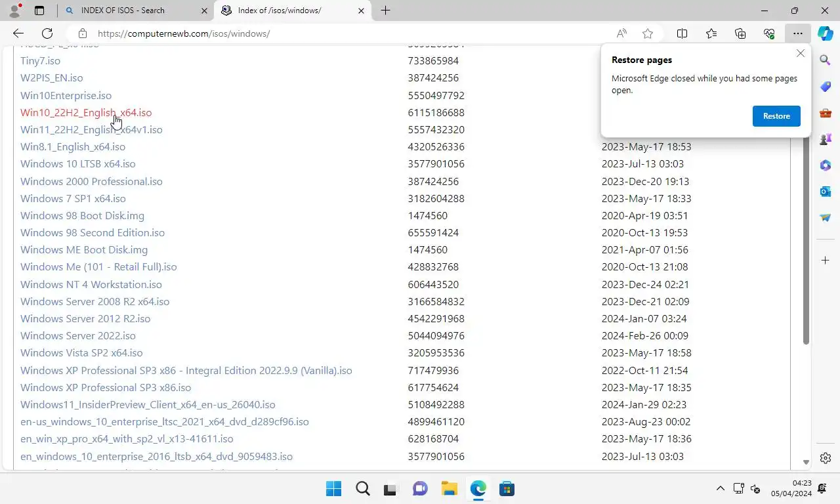Image resolution: width=840 pixels, height=504 pixels.
Task: Open the Favorites list icon
Action: coord(711,33)
